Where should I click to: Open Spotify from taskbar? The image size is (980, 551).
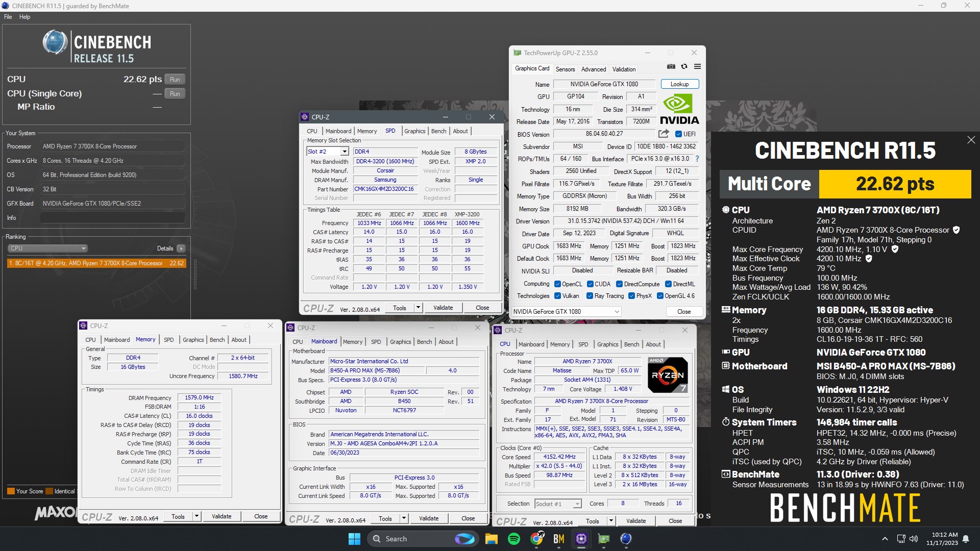point(514,539)
